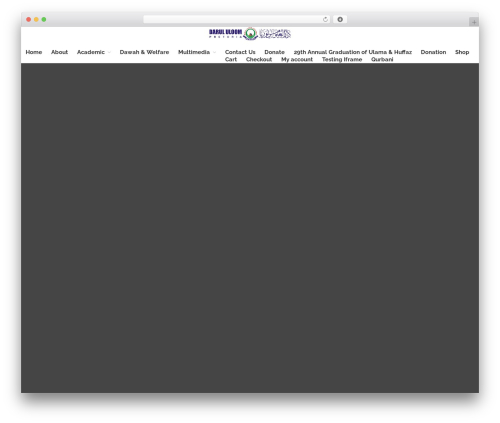Viewport: 500px width, 423px height.
Task: Go to Checkout
Action: coord(259,59)
